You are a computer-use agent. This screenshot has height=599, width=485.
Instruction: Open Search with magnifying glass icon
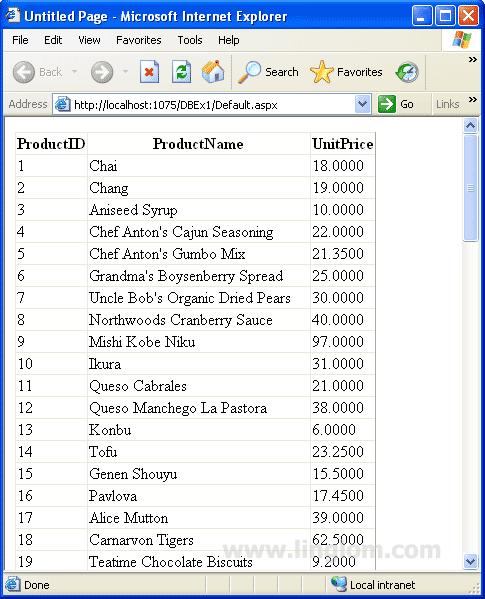[268, 72]
